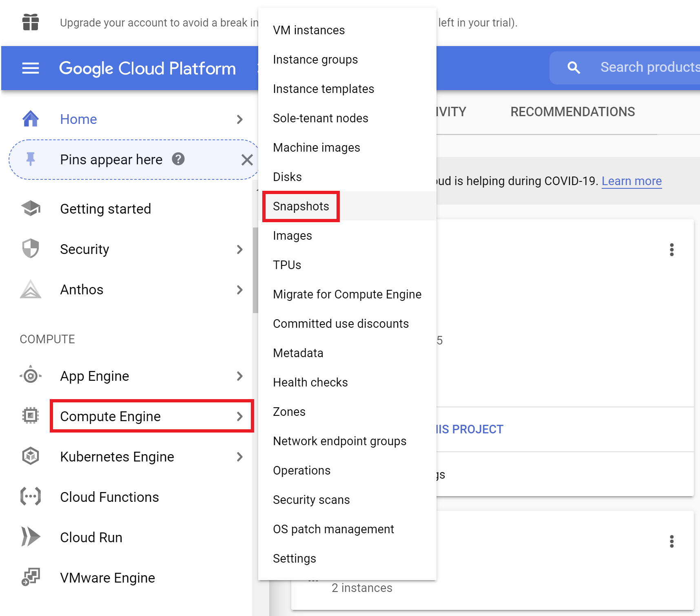
Task: Expand the Compute Engine submenu chevron
Action: pos(240,416)
